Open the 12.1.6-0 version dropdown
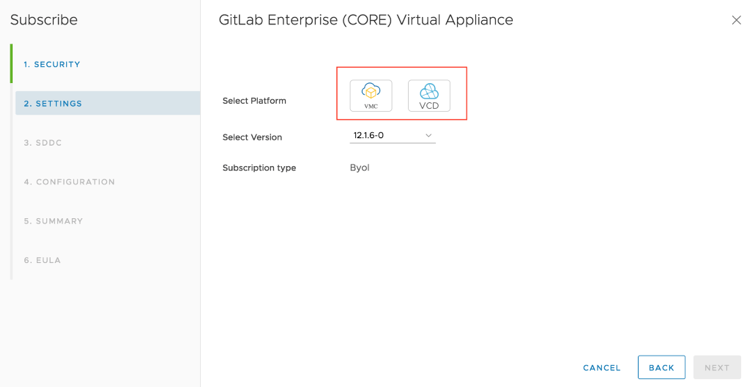The height and width of the screenshot is (387, 750). (392, 135)
